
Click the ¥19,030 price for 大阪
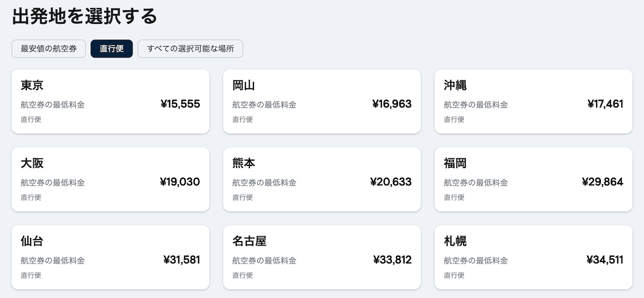pos(180,182)
